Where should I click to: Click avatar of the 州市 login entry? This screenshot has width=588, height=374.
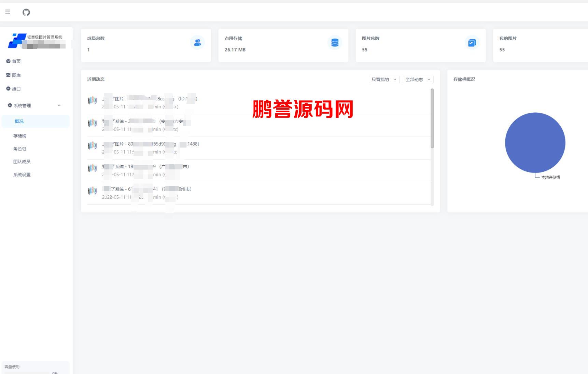point(92,191)
